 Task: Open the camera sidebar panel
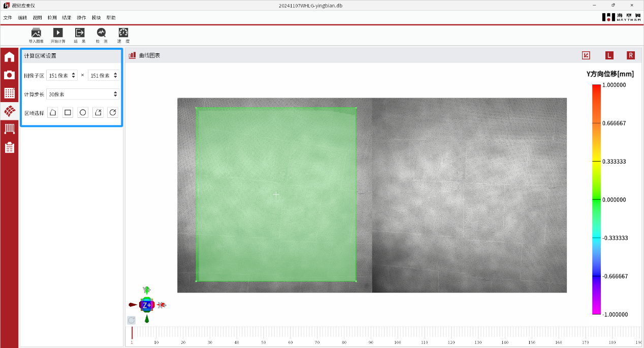pyautogui.click(x=9, y=75)
